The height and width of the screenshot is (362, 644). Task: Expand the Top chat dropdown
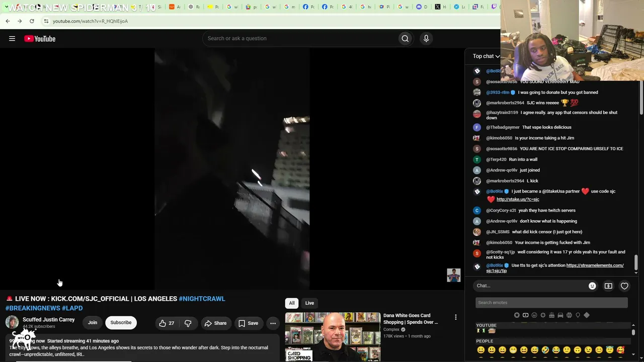coord(487,56)
